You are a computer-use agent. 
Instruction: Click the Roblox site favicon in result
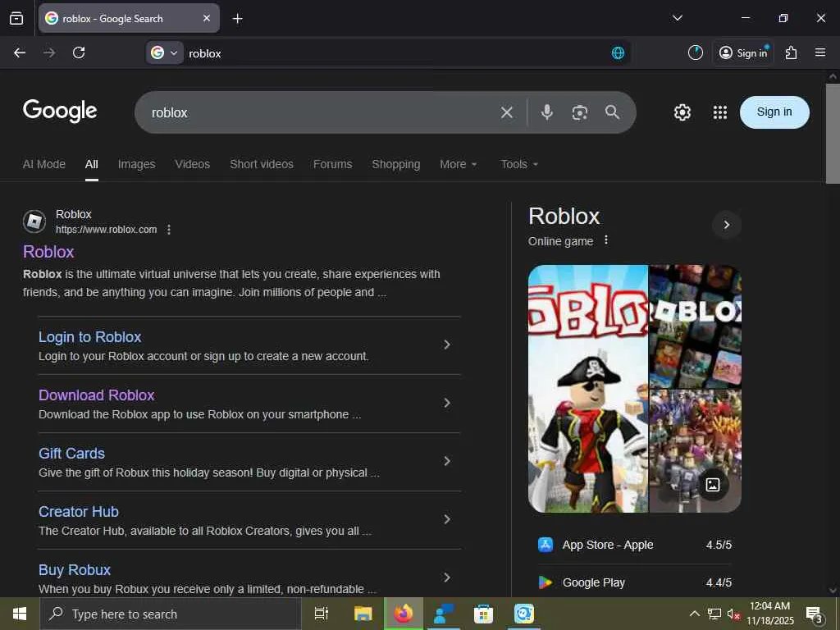tap(34, 221)
